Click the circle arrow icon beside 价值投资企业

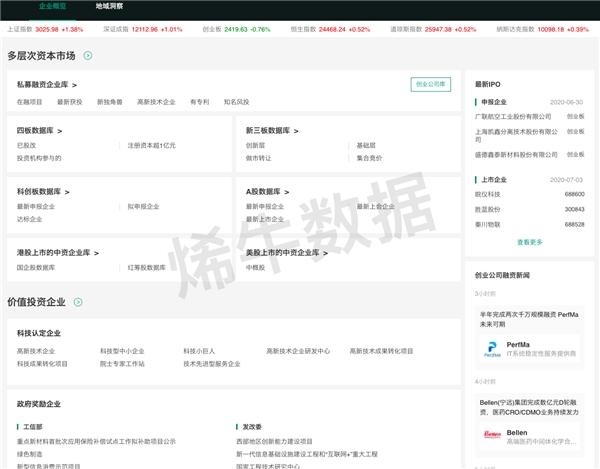tap(78, 302)
